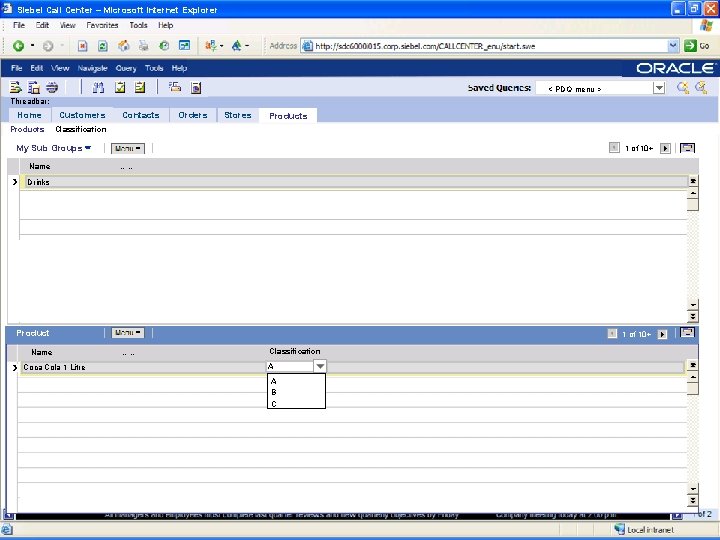Click the IE Back arrow button
720x540 pixels.
tap(18, 45)
